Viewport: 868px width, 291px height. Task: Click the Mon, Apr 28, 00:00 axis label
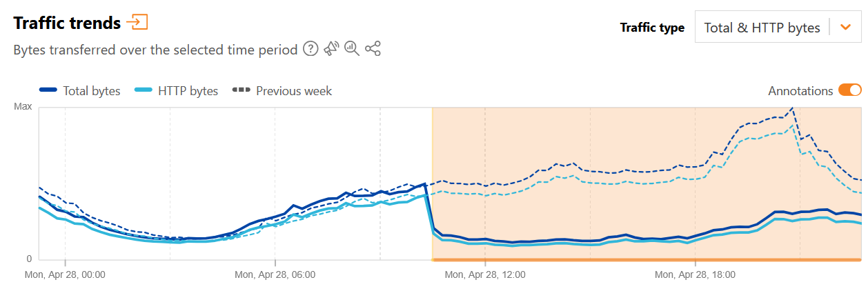coord(65,274)
